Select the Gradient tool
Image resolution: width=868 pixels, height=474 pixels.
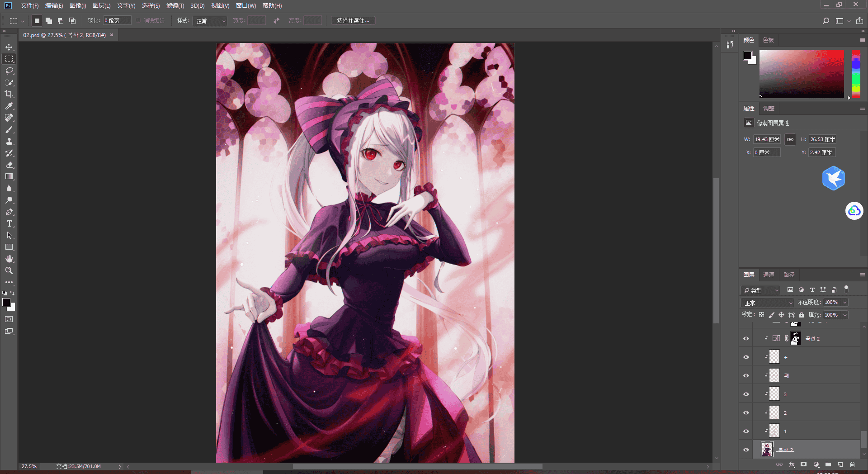[9, 177]
